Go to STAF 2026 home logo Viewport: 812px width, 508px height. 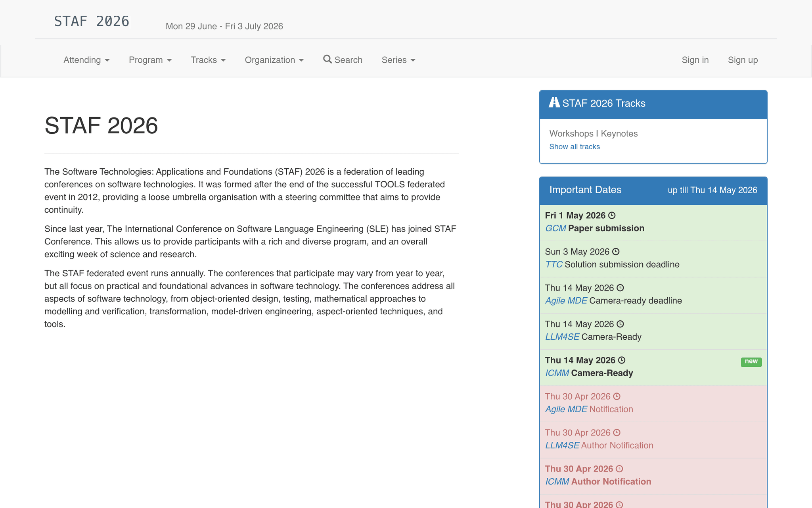click(92, 21)
